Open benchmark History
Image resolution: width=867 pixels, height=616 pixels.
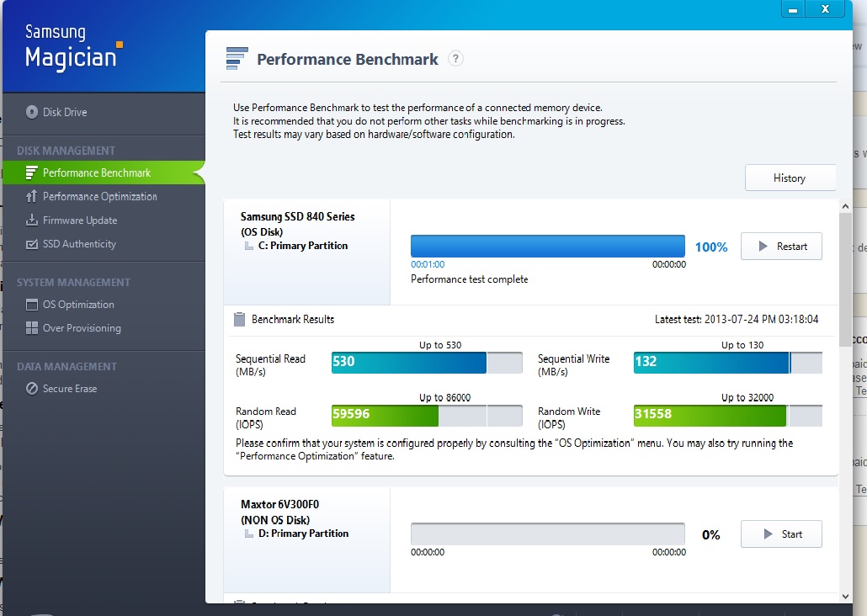tap(790, 178)
